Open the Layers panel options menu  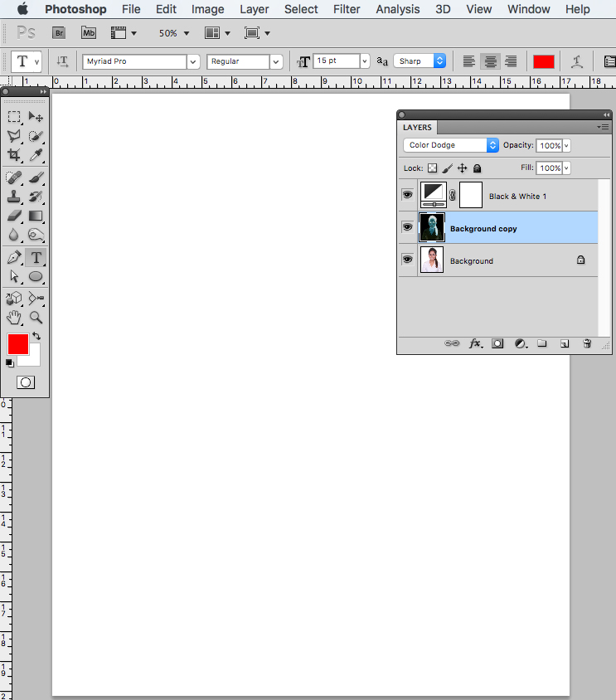[603, 127]
